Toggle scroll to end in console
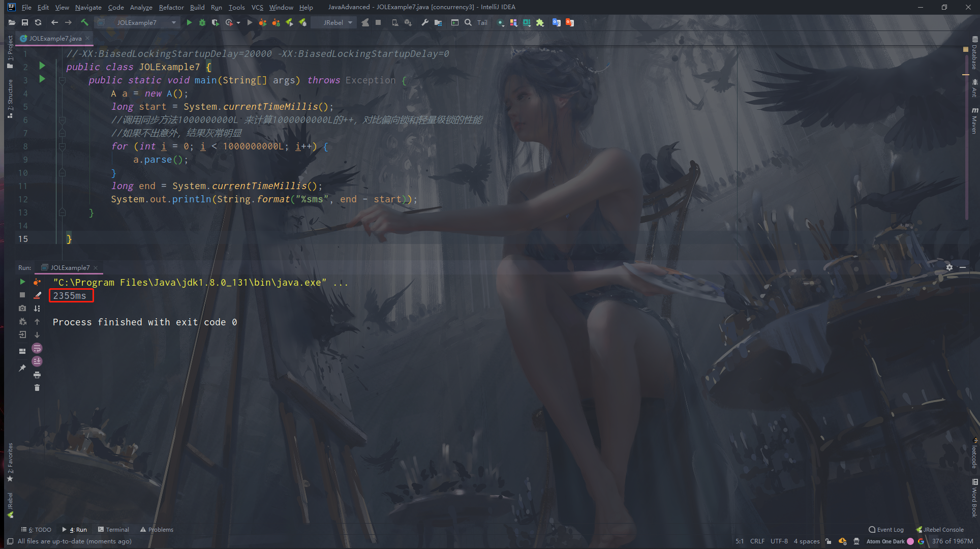Screen dimensions: 980x549 37,361
